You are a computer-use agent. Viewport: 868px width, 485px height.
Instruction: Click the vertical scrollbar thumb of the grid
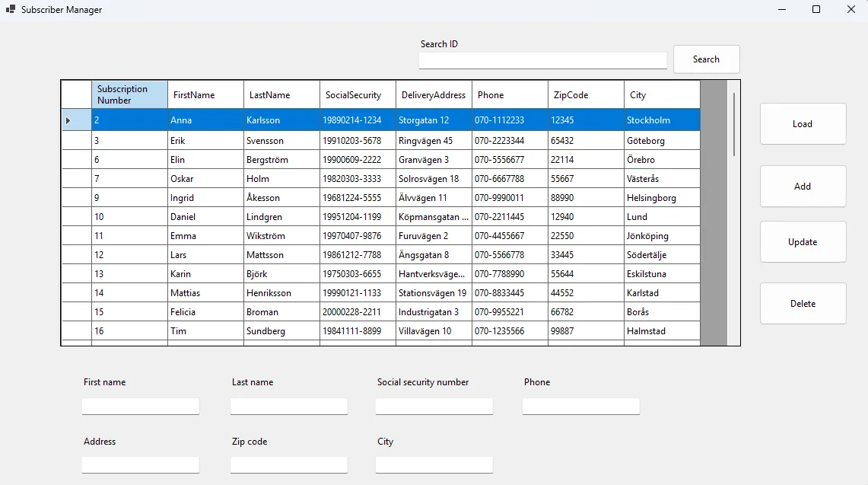[734, 124]
